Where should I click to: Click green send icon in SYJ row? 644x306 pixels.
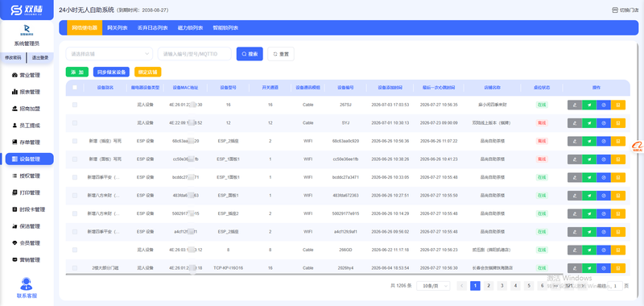[589, 123]
